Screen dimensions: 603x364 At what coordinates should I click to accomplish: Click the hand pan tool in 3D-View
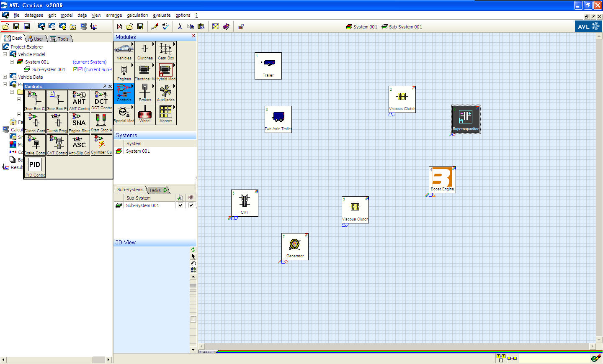click(x=193, y=263)
